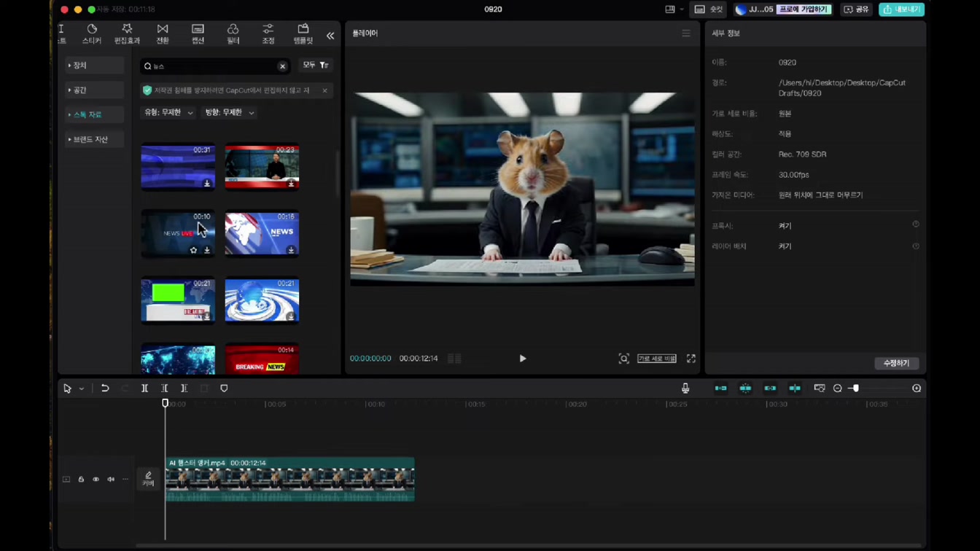Favorite the NEWS LIVE 00:10 clip with star
This screenshot has width=980, height=551.
click(x=193, y=250)
